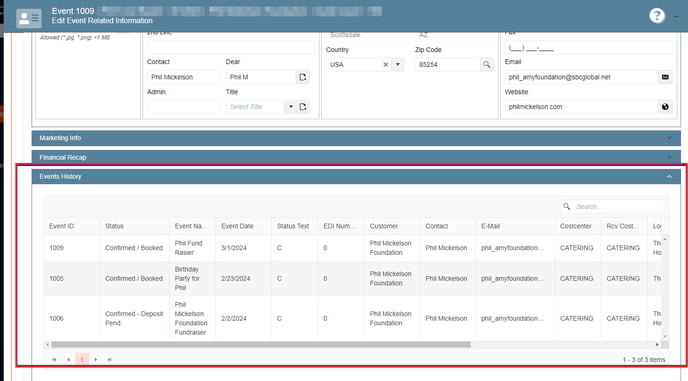Select page 1 in grid pager

(x=82, y=359)
